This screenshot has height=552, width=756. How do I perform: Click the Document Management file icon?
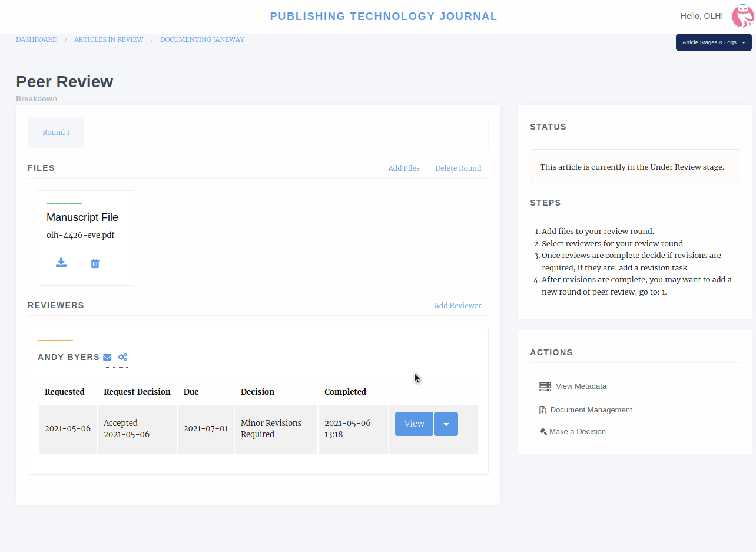543,410
